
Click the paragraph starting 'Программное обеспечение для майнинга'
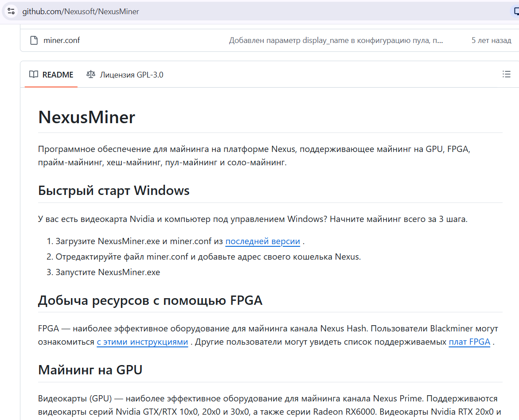[254, 156]
